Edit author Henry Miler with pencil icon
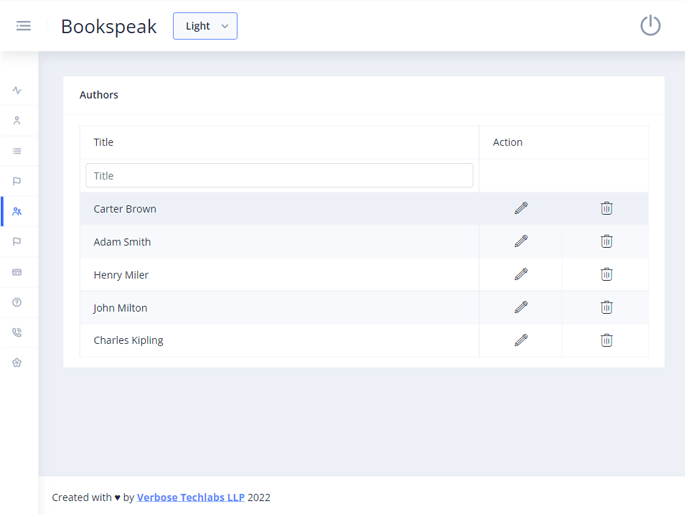The height and width of the screenshot is (515, 685). tap(521, 274)
